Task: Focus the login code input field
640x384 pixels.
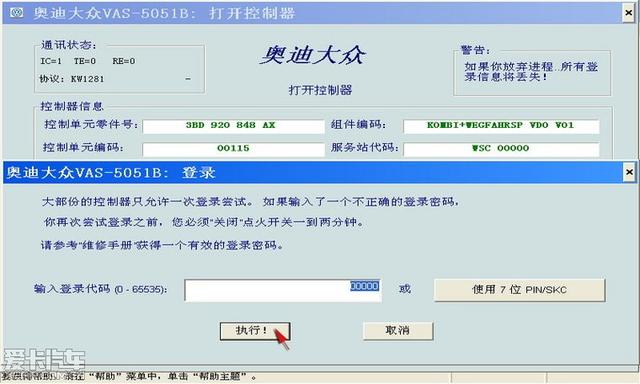Action: pos(283,291)
